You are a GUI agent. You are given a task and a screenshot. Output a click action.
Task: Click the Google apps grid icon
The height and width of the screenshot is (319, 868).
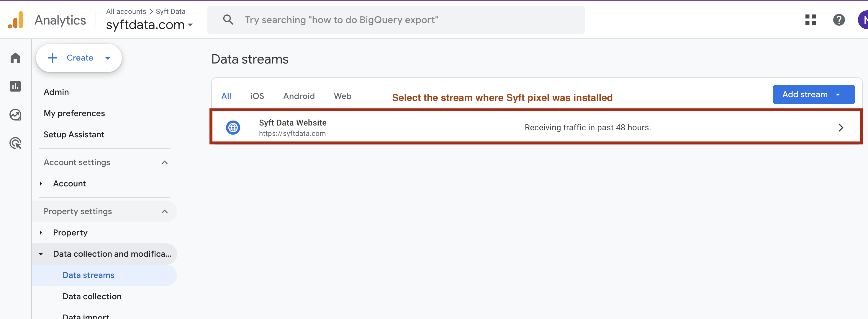[x=810, y=20]
